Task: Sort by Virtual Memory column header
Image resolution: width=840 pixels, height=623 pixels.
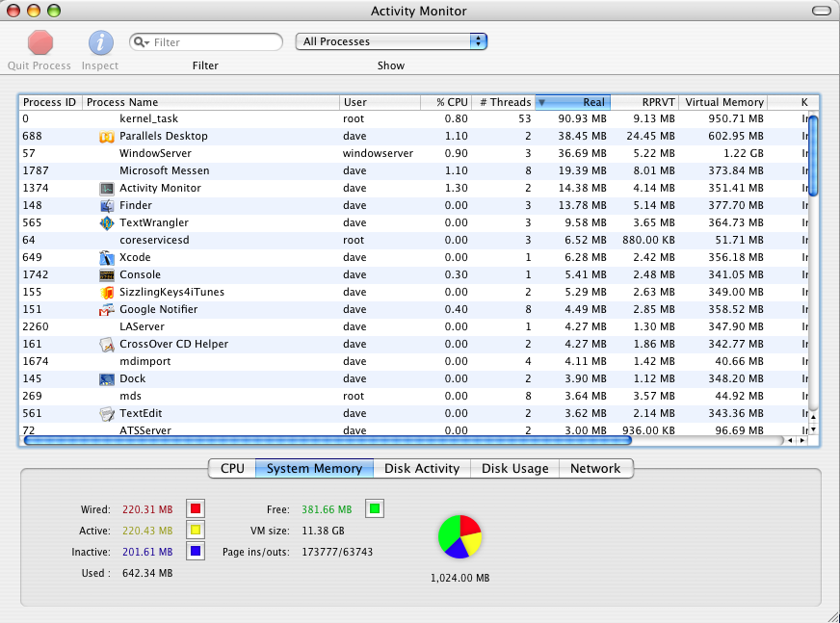Action: [x=723, y=102]
